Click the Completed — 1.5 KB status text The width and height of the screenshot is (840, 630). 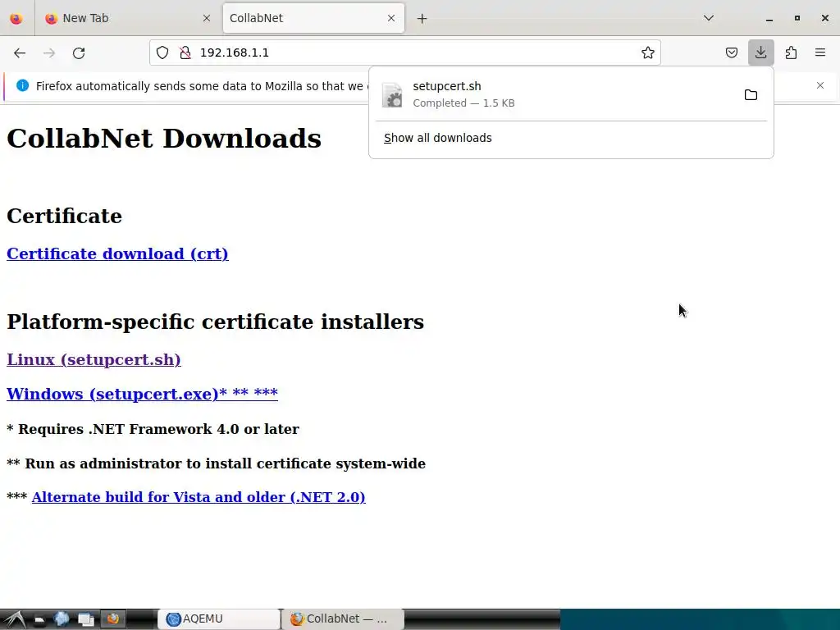[463, 103]
